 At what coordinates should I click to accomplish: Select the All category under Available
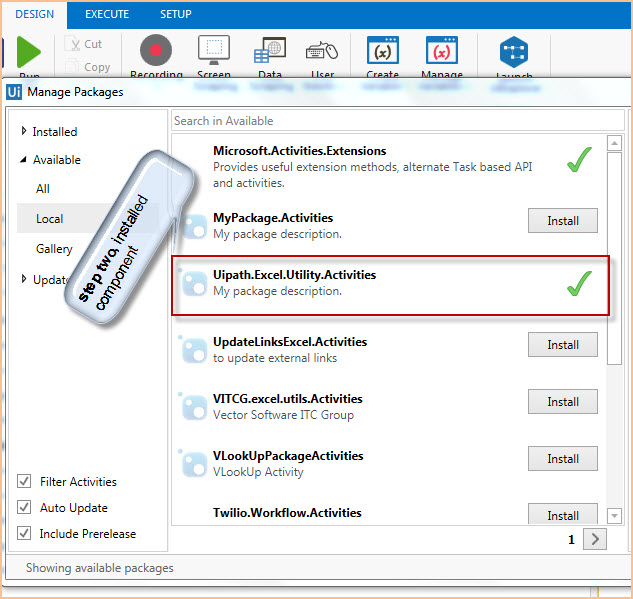coord(43,188)
